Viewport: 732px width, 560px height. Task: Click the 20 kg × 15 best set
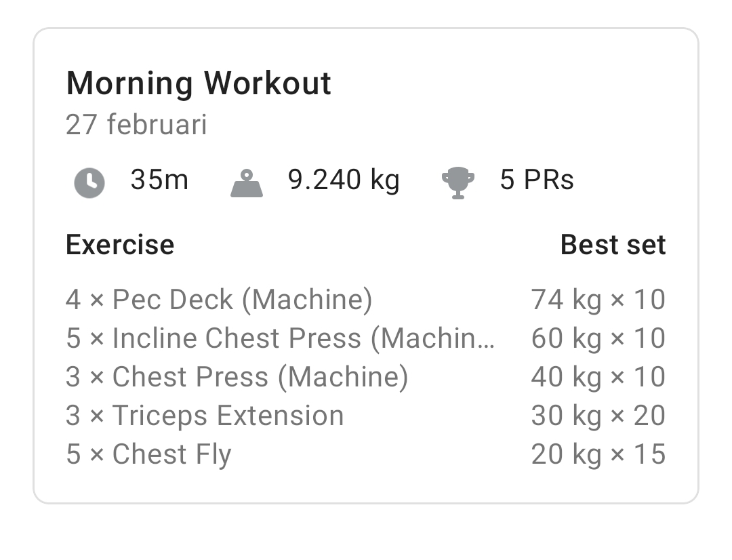[598, 454]
